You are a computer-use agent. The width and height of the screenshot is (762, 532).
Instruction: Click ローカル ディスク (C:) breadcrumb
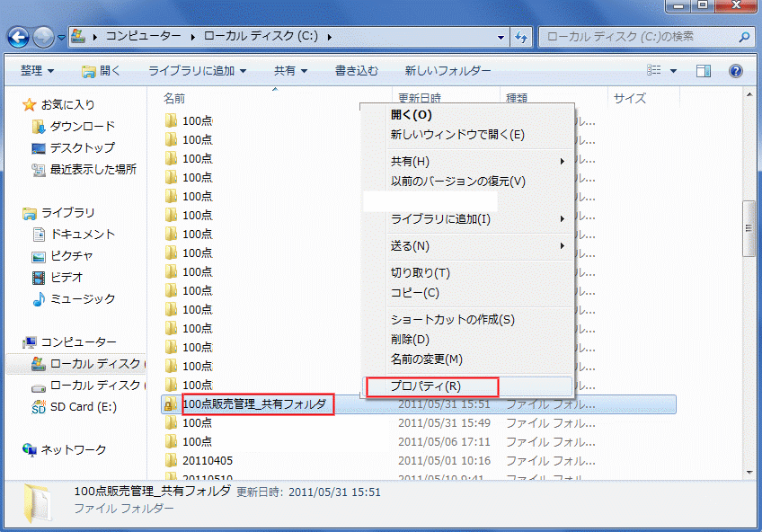tap(261, 36)
